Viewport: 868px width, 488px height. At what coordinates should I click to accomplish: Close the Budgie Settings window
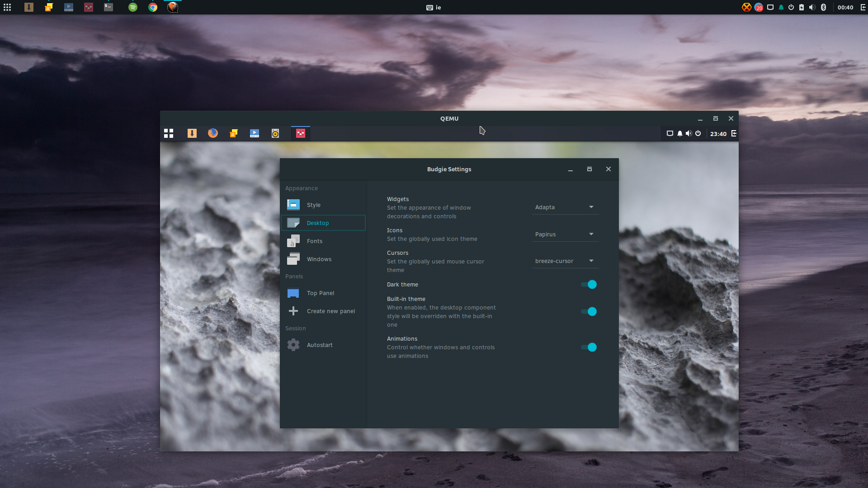point(609,169)
